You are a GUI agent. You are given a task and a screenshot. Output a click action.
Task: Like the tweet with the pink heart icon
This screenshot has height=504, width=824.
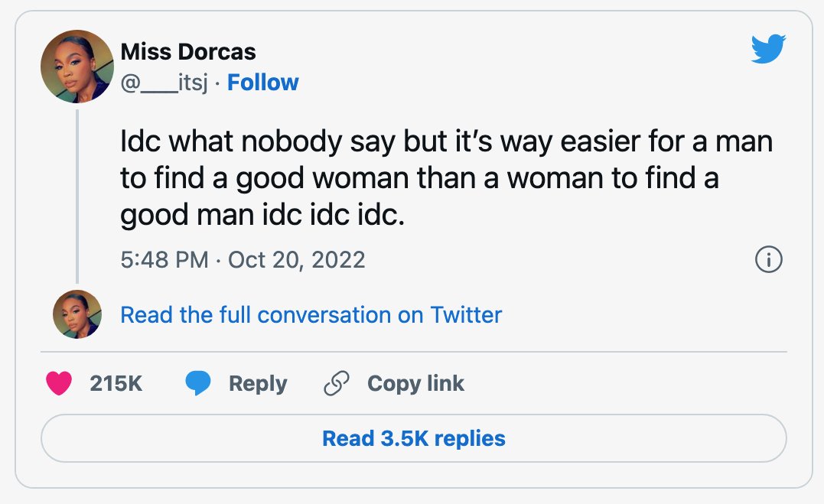tap(59, 383)
